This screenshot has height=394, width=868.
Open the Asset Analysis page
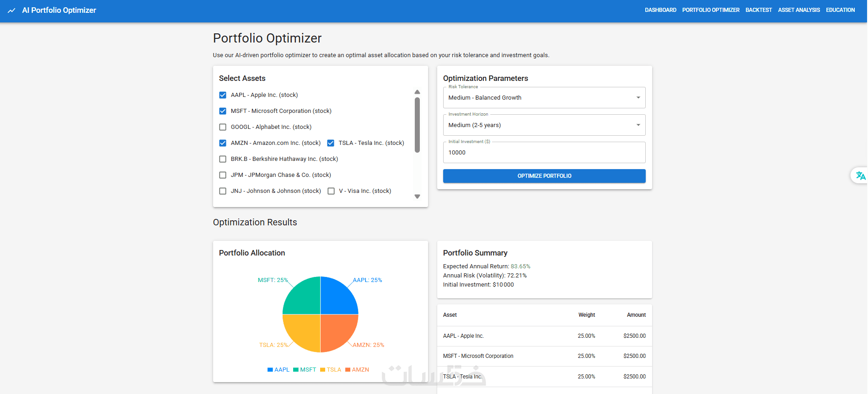click(799, 10)
